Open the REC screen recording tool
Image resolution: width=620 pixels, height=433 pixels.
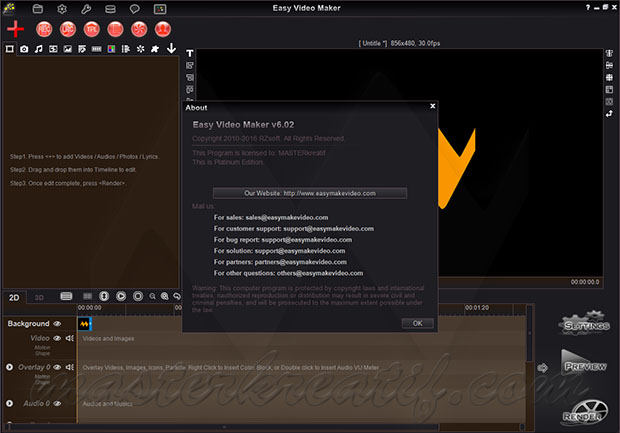(44, 29)
